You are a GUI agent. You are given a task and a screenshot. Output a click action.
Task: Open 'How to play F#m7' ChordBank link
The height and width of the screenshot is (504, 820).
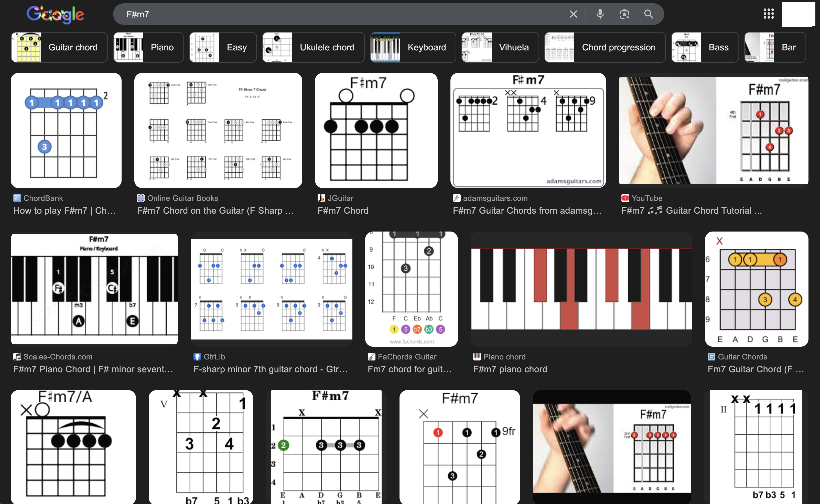64,210
